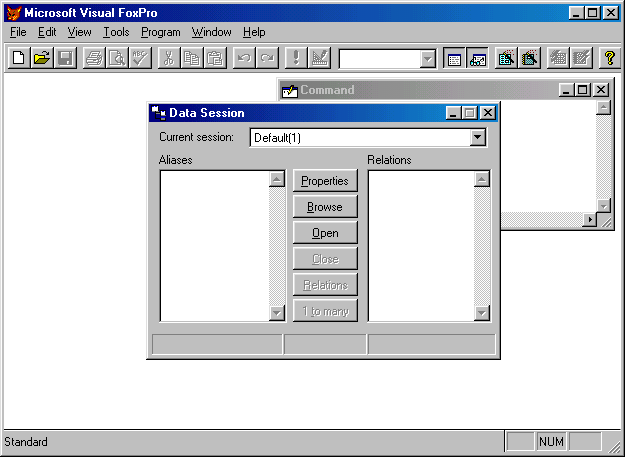The image size is (625, 457).
Task: Launch the Form Wizard toolbar icon
Action: point(506,58)
